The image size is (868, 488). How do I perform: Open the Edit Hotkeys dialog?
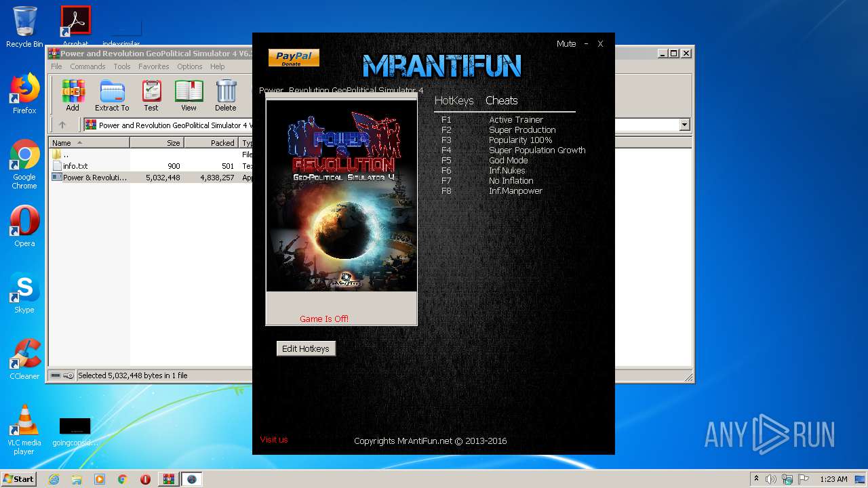click(305, 348)
